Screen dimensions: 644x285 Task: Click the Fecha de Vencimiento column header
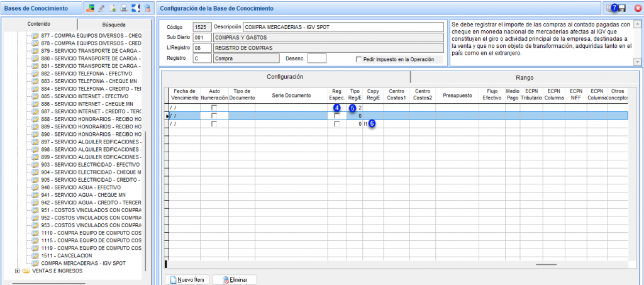185,95
